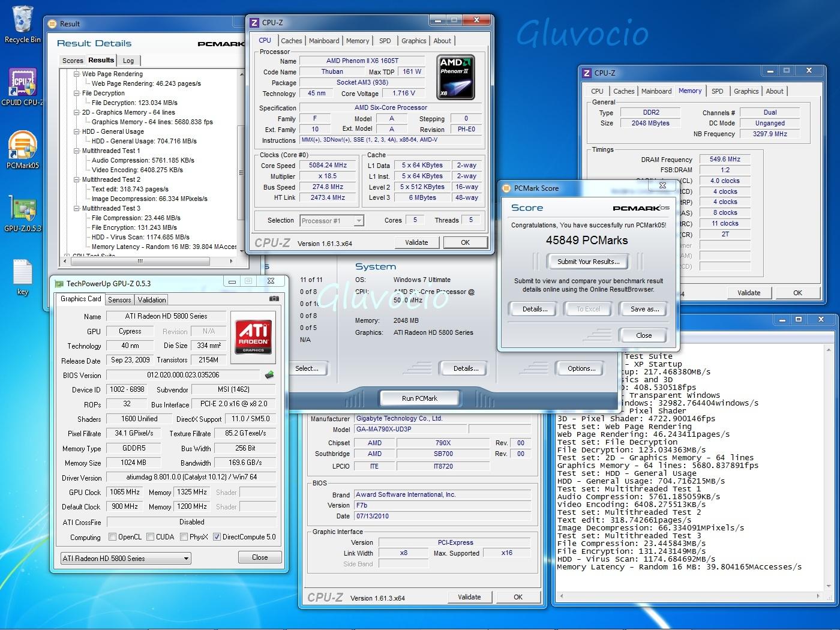Screen dimensions: 840x630
Task: Enable the PhysX checkbox in GPU-Z
Action: pos(184,537)
